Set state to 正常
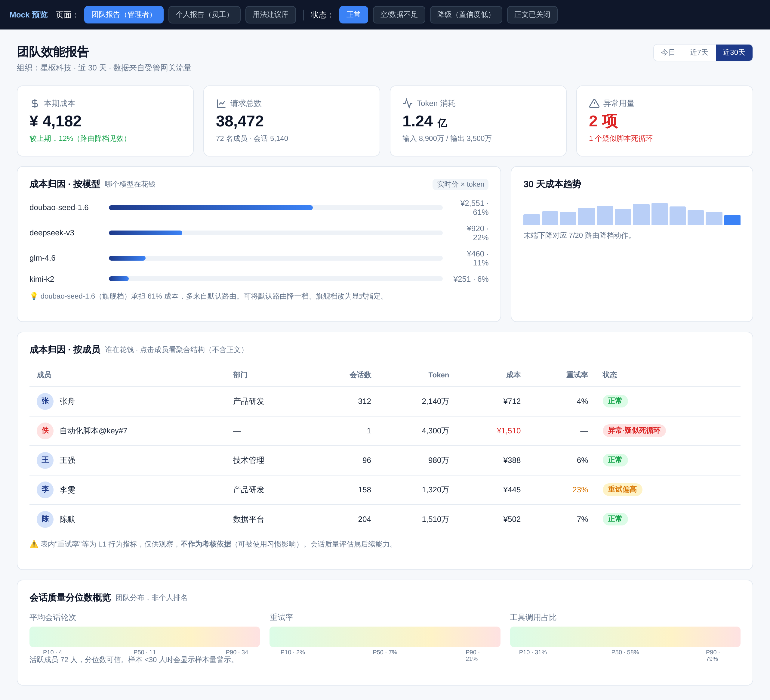The width and height of the screenshot is (770, 700). (x=353, y=14)
